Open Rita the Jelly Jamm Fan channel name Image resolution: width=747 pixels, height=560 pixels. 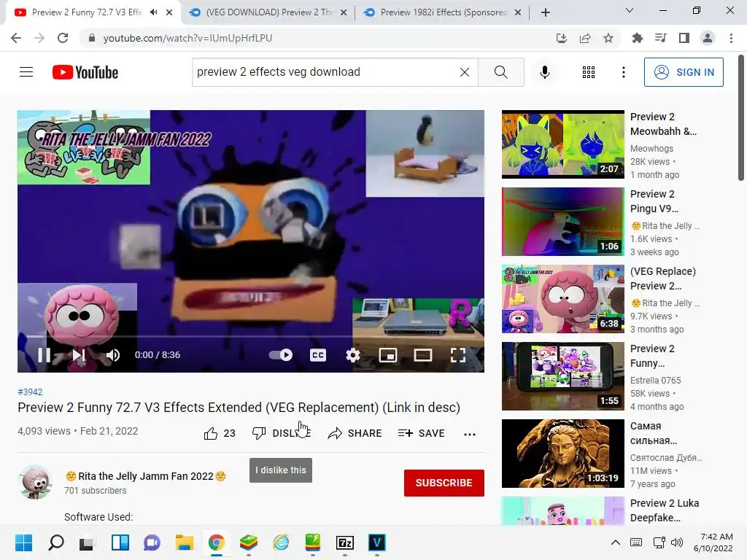[x=146, y=476]
